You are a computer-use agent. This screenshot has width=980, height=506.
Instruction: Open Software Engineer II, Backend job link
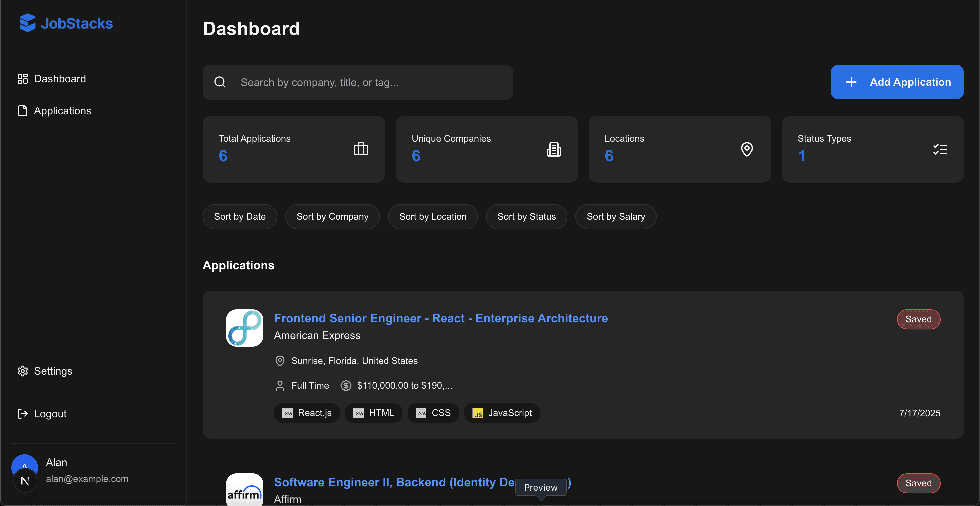click(x=394, y=482)
